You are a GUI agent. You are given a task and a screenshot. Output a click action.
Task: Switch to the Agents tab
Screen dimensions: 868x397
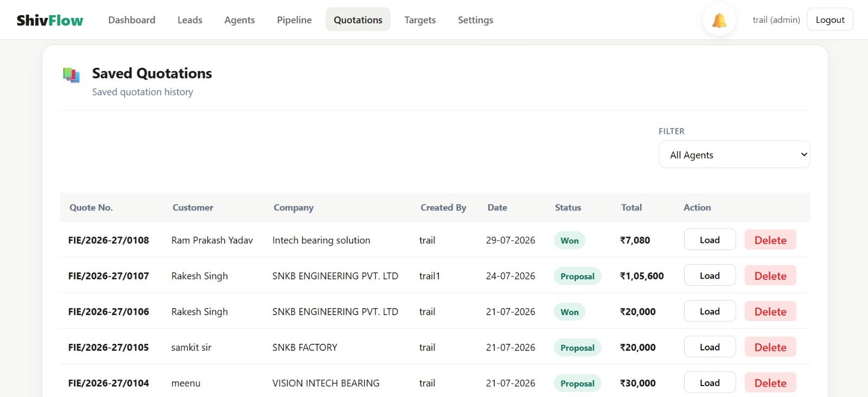click(239, 20)
